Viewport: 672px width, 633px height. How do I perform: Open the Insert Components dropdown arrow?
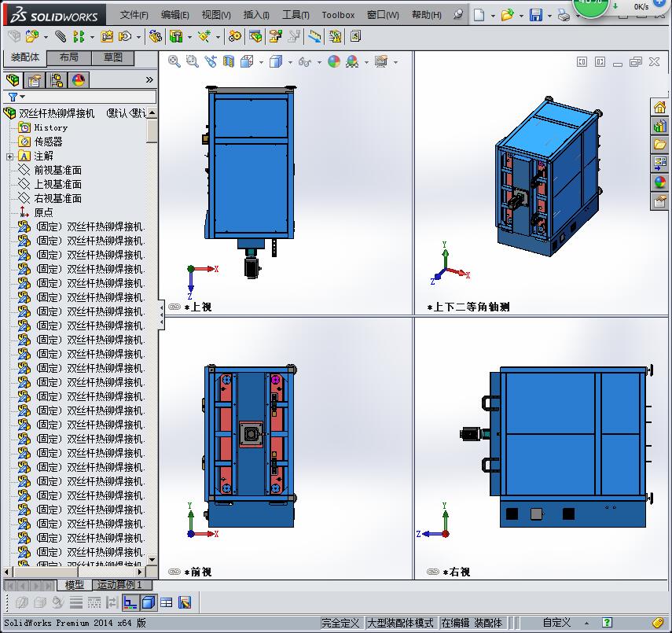[46, 37]
